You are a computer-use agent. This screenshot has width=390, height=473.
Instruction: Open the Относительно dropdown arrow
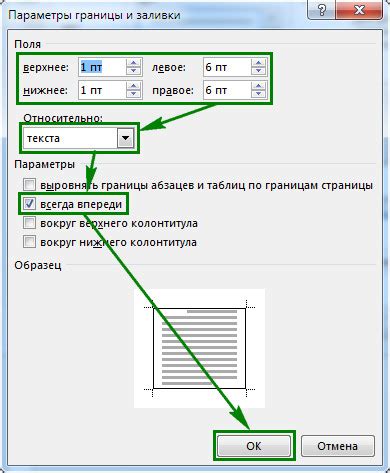tap(125, 138)
